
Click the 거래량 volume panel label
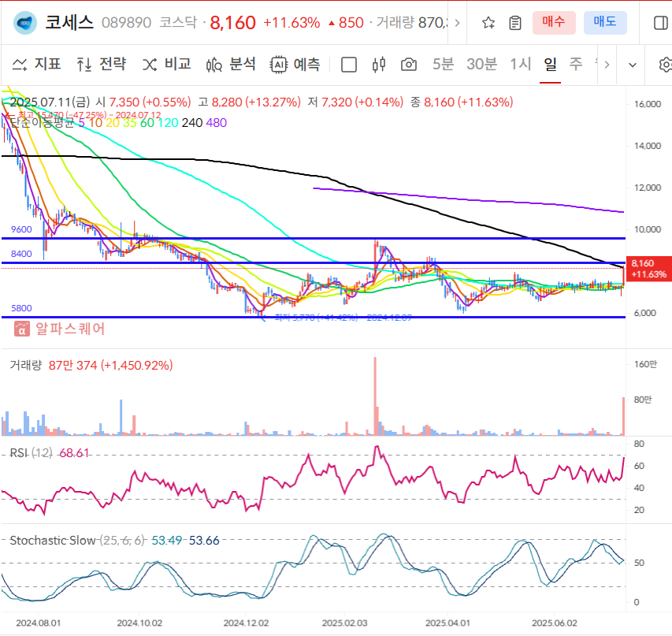pyautogui.click(x=26, y=366)
